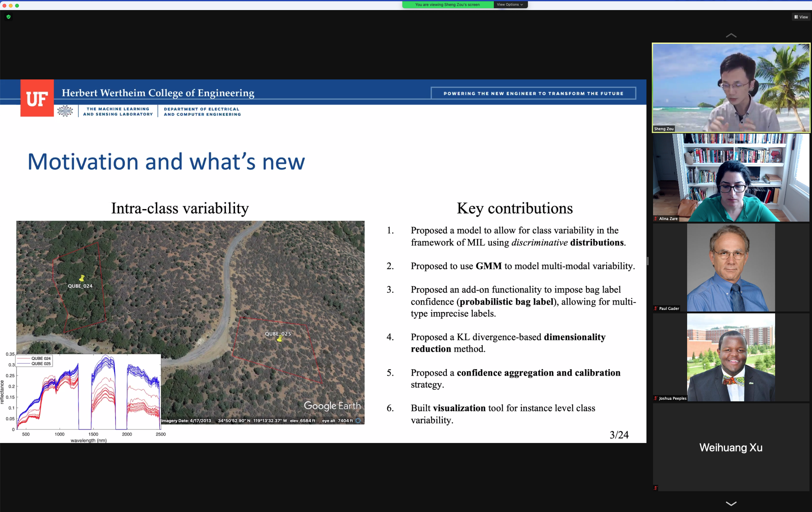Click the 'Key contributions' heading
This screenshot has width=812, height=512.
point(515,208)
